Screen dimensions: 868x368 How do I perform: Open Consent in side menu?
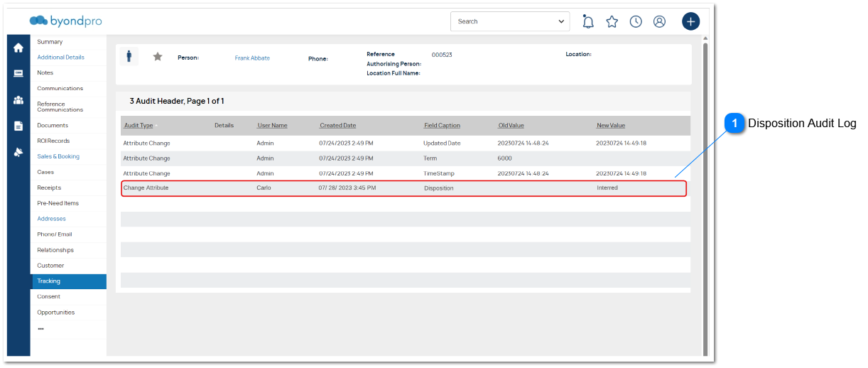49,297
